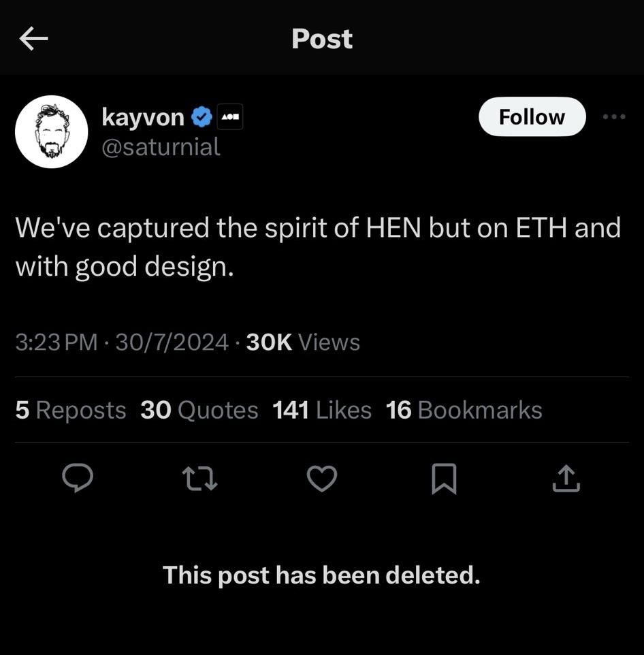
Task: View the 141 Likes list
Action: point(322,409)
